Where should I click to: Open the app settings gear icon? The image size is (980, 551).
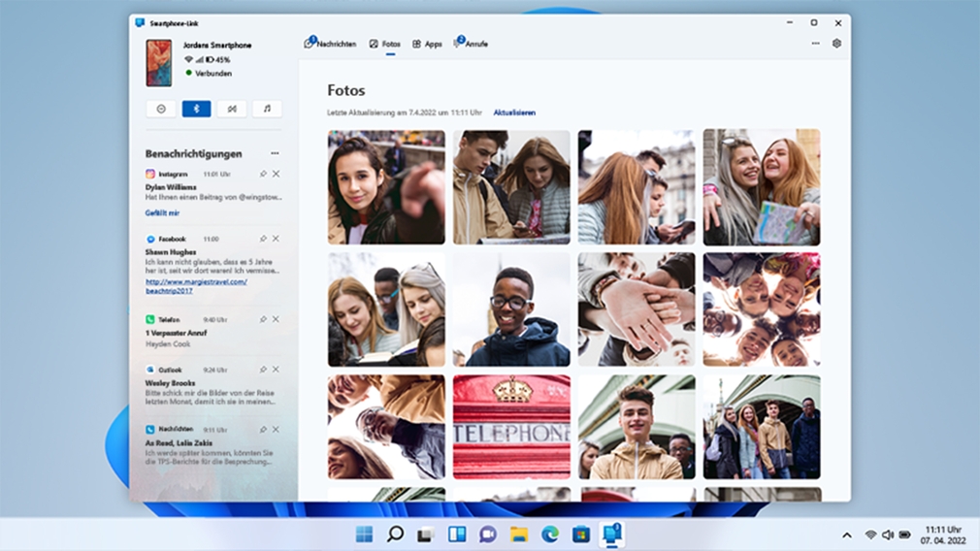coord(836,44)
